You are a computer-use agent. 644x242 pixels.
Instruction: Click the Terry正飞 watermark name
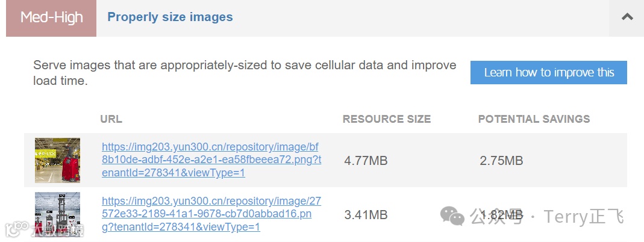[583, 216]
